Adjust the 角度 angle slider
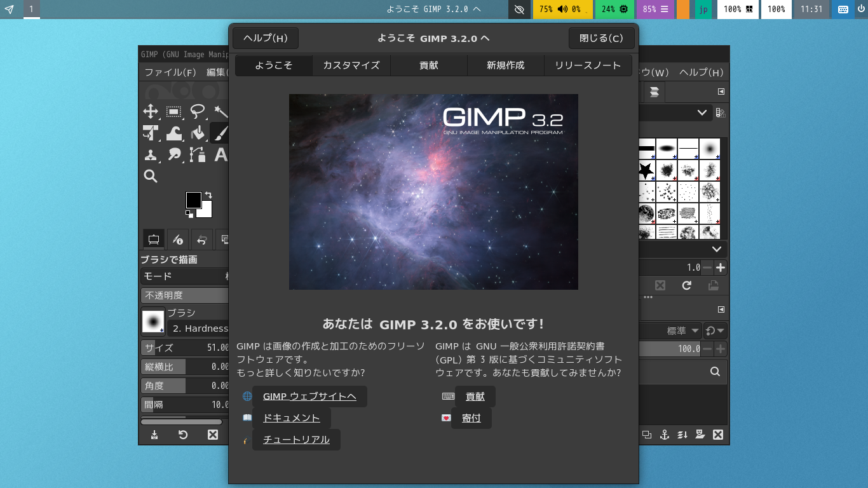Image resolution: width=868 pixels, height=488 pixels. click(185, 386)
